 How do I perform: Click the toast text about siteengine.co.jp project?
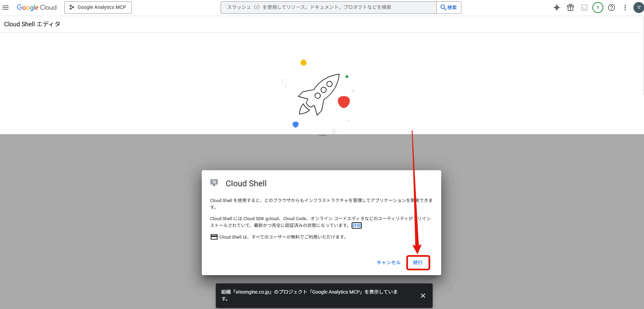pos(310,295)
